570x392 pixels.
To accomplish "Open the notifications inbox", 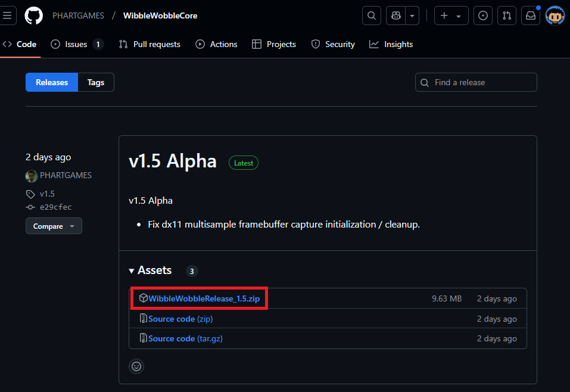I will 530,15.
